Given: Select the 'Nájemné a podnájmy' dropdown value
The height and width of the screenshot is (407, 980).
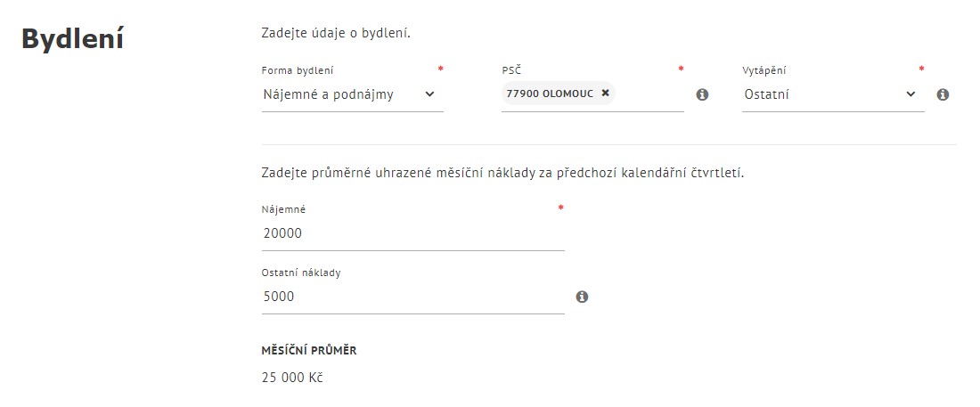Looking at the screenshot, I should tap(328, 94).
